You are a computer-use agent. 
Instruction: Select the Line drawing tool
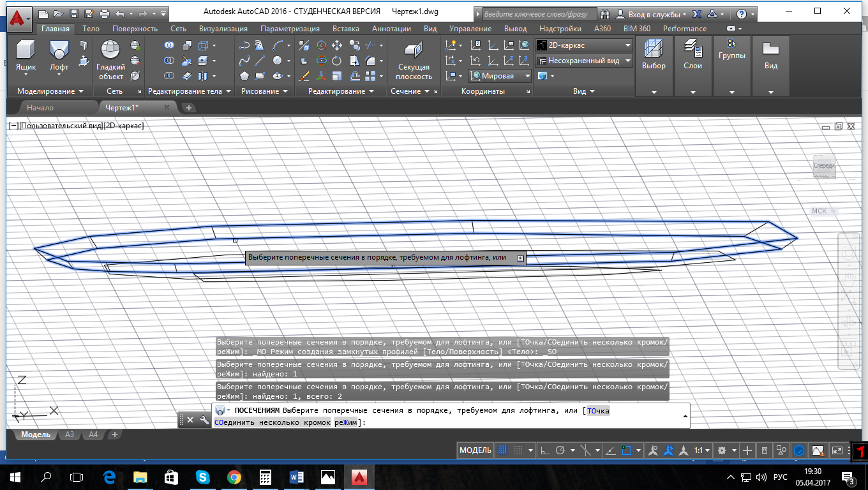(x=260, y=61)
